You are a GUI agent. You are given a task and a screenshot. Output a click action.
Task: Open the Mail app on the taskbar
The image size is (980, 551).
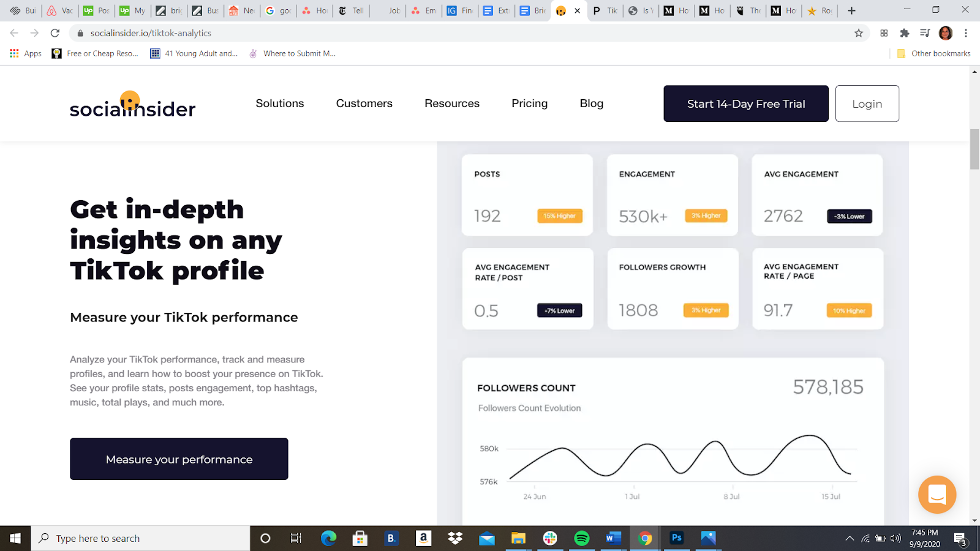(x=487, y=538)
